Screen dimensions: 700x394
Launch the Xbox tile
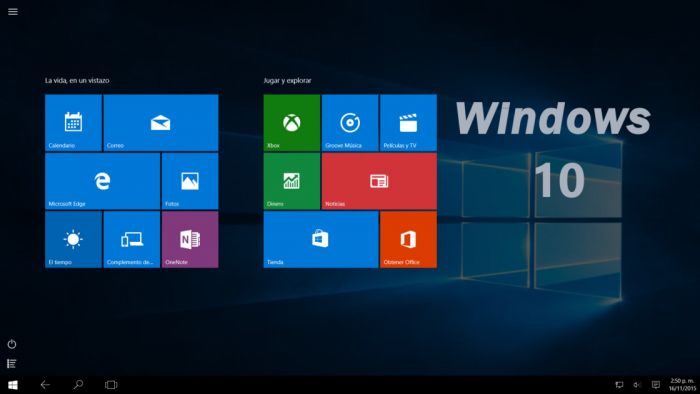tap(292, 123)
